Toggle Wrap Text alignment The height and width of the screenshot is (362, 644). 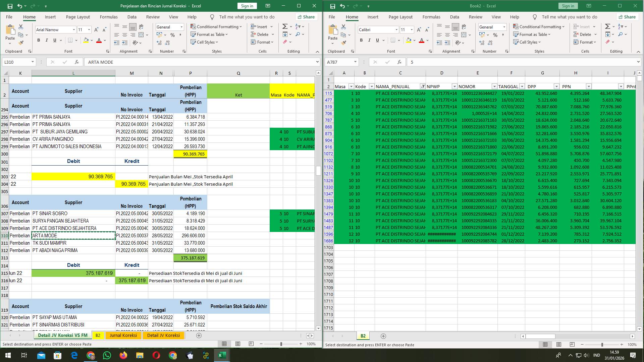141,26
